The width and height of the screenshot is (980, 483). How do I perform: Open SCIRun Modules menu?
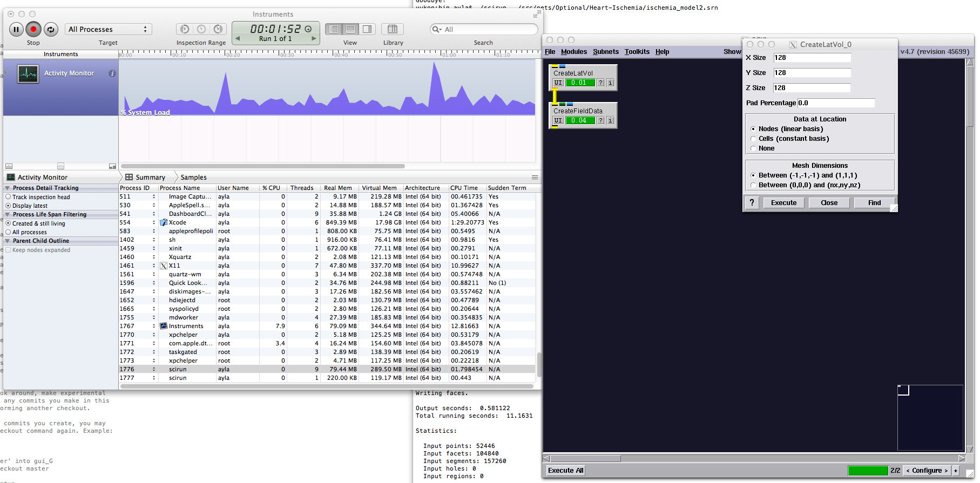pyautogui.click(x=574, y=52)
